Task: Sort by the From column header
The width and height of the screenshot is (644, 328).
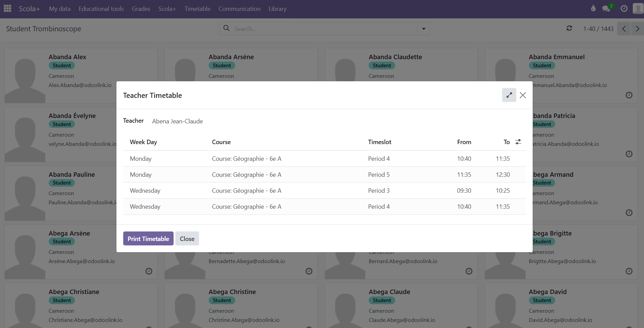Action: tap(464, 142)
